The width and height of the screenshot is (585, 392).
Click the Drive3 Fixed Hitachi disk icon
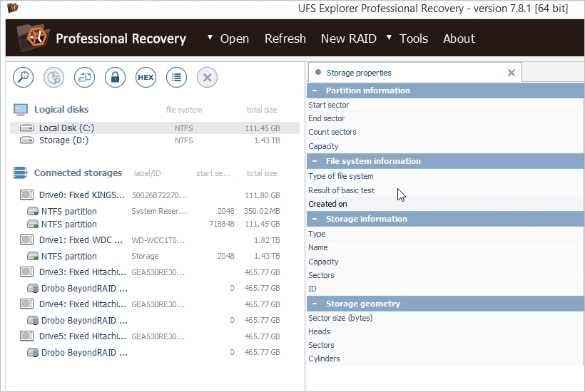pos(26,272)
